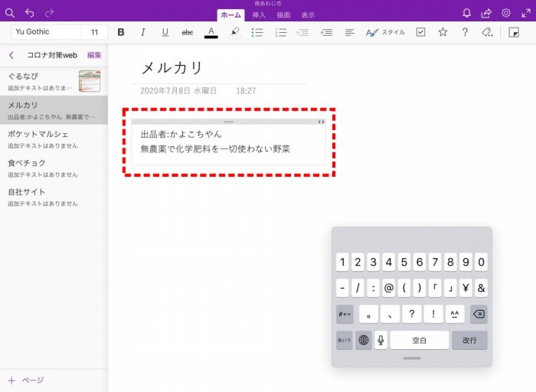Change font size 11
This screenshot has height=392, width=536.
tap(94, 32)
